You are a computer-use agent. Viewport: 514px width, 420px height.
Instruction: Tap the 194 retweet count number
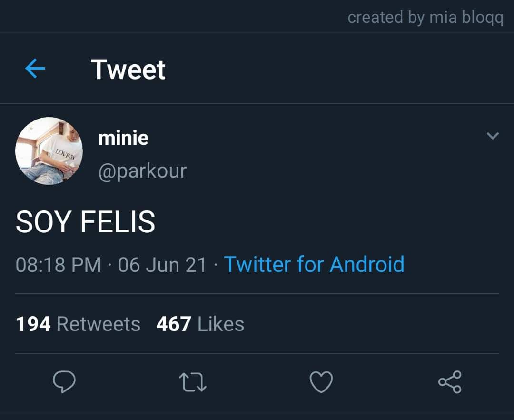(x=33, y=324)
